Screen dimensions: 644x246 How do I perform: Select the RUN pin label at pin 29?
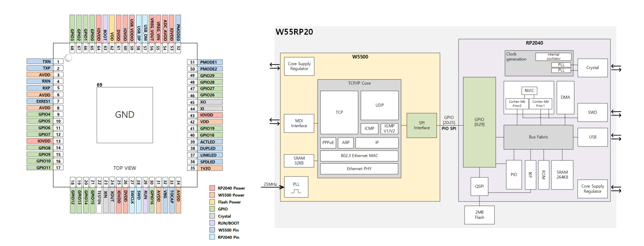145,200
